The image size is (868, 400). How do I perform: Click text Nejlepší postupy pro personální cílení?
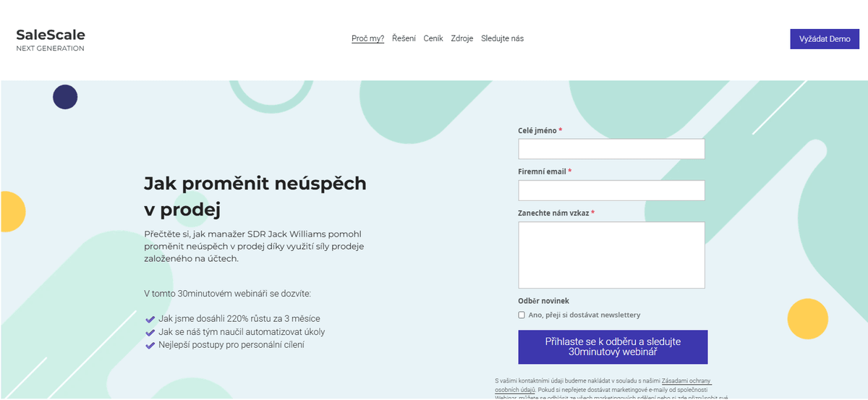(x=231, y=345)
